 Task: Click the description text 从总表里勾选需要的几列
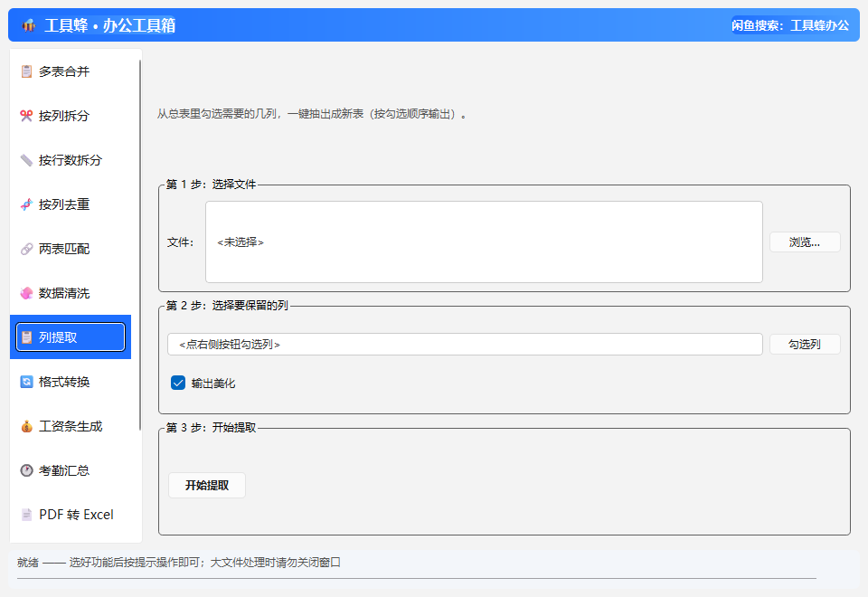coord(216,114)
